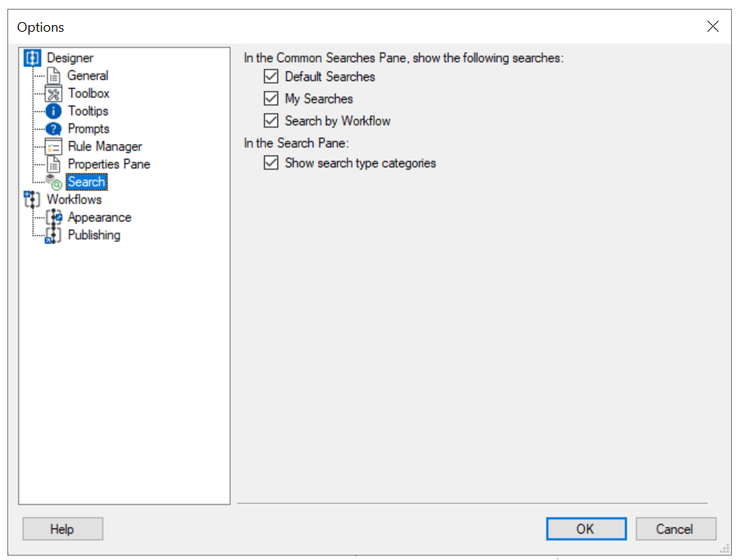Close the Options dialog window
Viewport: 737px width, 560px height.
point(713,27)
